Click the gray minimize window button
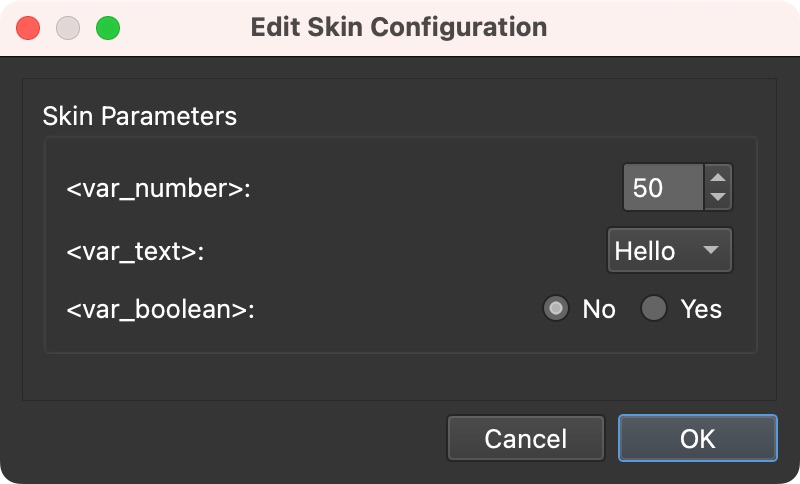 68,27
